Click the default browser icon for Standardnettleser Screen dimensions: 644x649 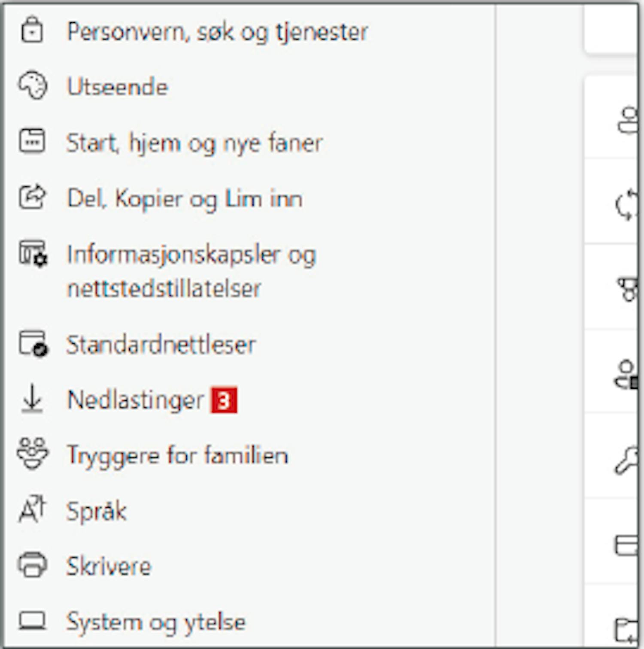pyautogui.click(x=33, y=343)
